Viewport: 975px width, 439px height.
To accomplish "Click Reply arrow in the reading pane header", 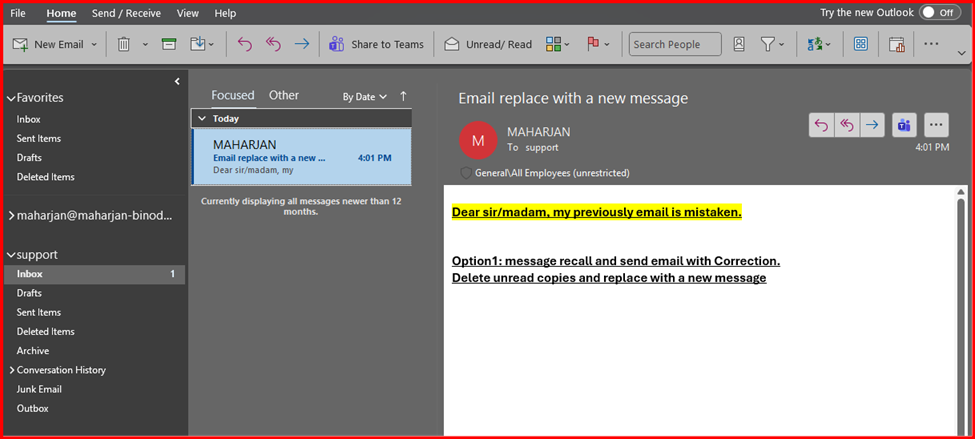I will 821,125.
